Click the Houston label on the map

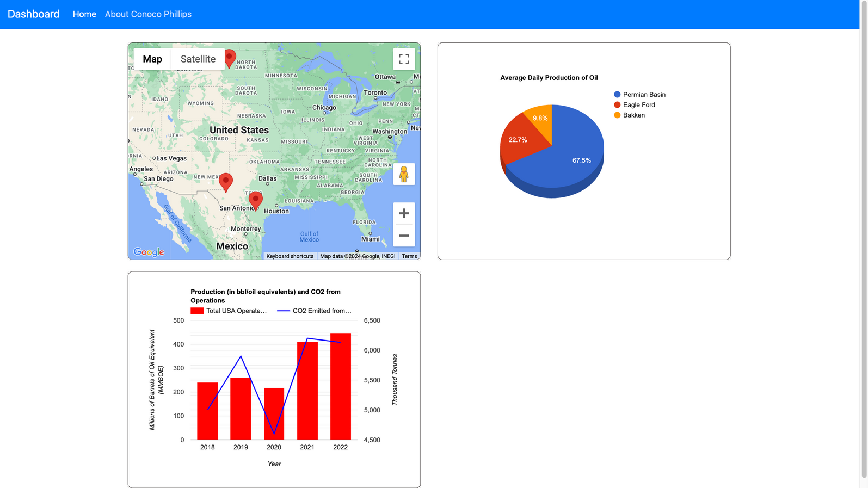(276, 211)
